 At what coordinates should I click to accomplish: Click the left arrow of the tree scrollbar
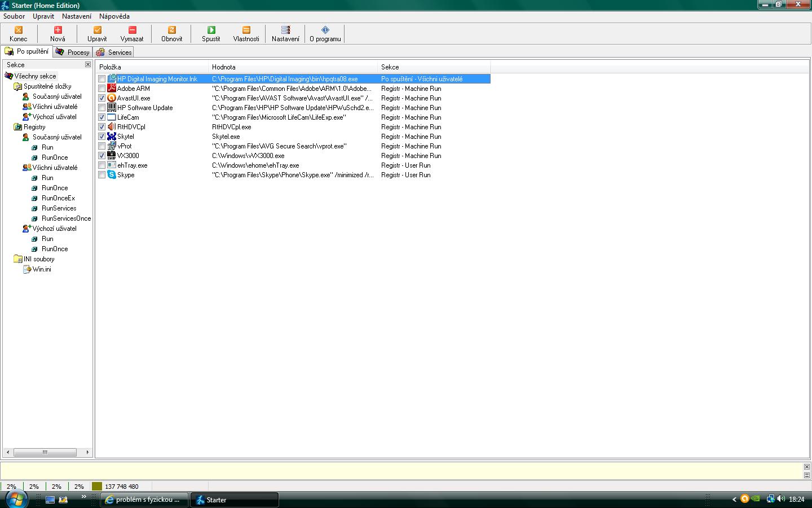[x=7, y=452]
